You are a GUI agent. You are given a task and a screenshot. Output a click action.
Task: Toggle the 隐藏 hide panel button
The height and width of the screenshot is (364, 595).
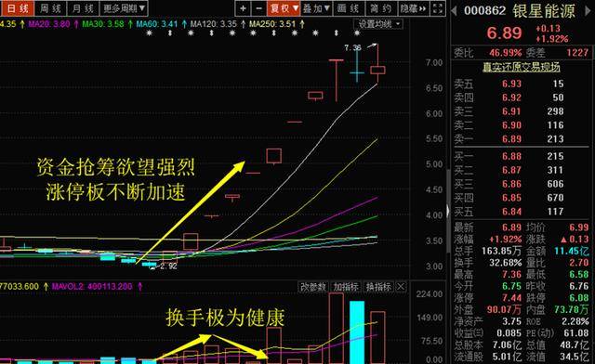pos(413,8)
